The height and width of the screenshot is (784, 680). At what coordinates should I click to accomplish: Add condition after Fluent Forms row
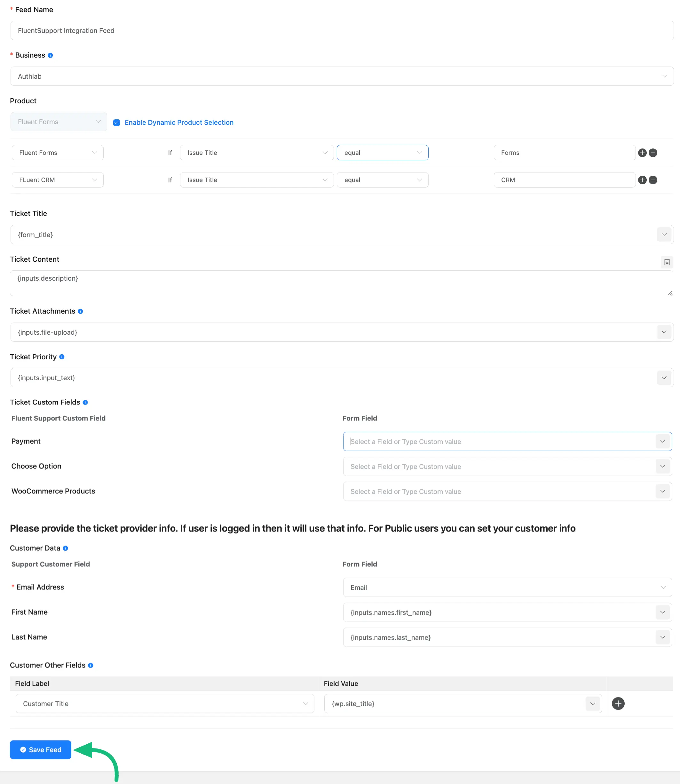(642, 153)
